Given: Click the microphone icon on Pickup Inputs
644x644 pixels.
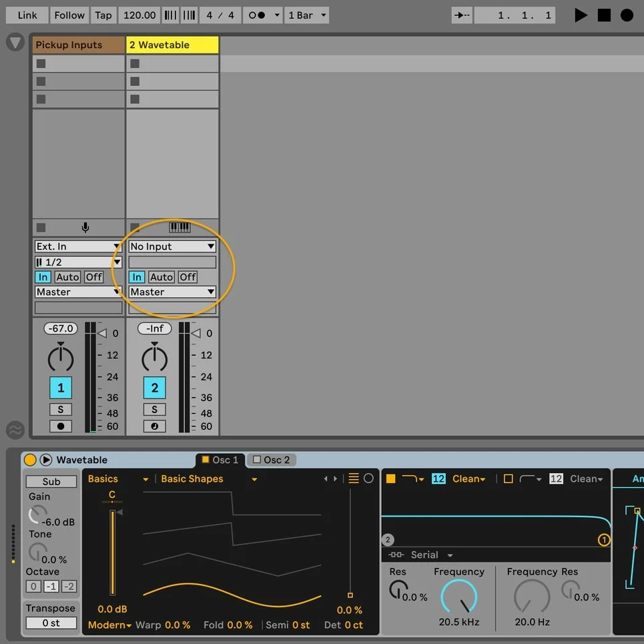Looking at the screenshot, I should pos(85,227).
